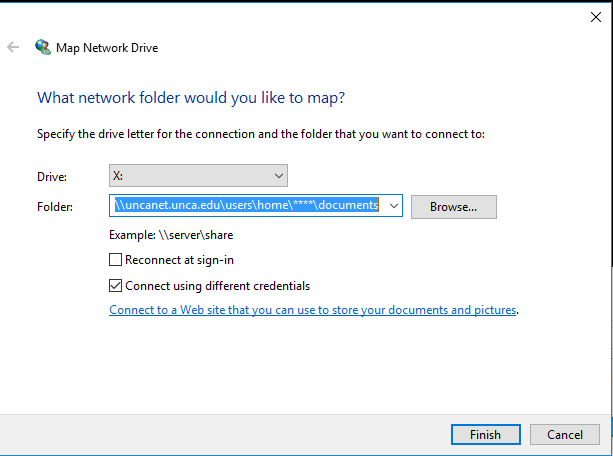613x456 pixels.
Task: Click the 'Drive:' field label
Action: (52, 177)
